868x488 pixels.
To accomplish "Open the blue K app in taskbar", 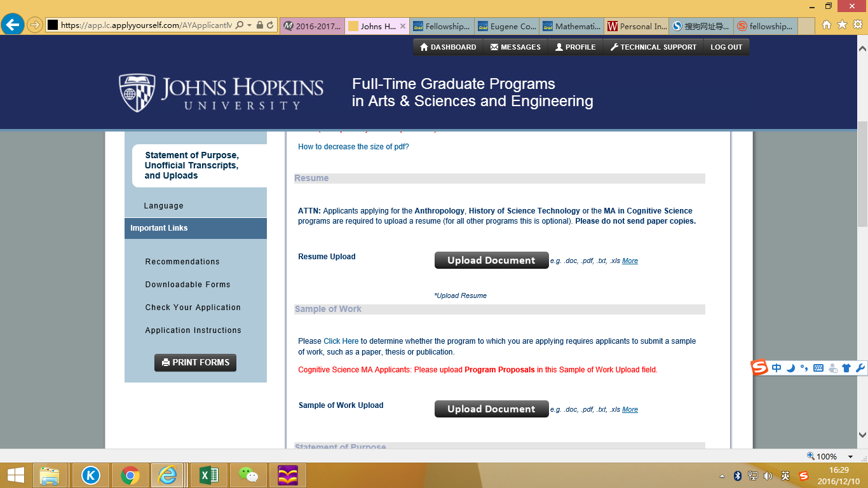I will 92,475.
